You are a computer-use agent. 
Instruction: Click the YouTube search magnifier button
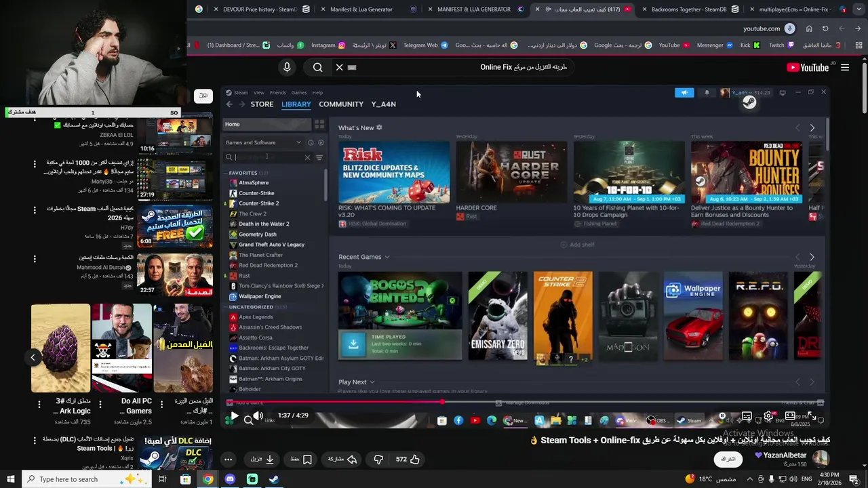pyautogui.click(x=317, y=67)
